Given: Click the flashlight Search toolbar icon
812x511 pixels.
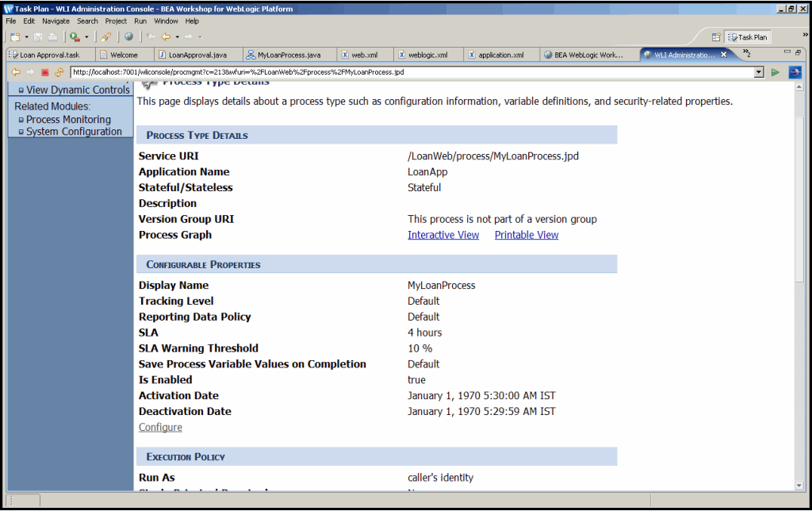Looking at the screenshot, I should coord(106,36).
